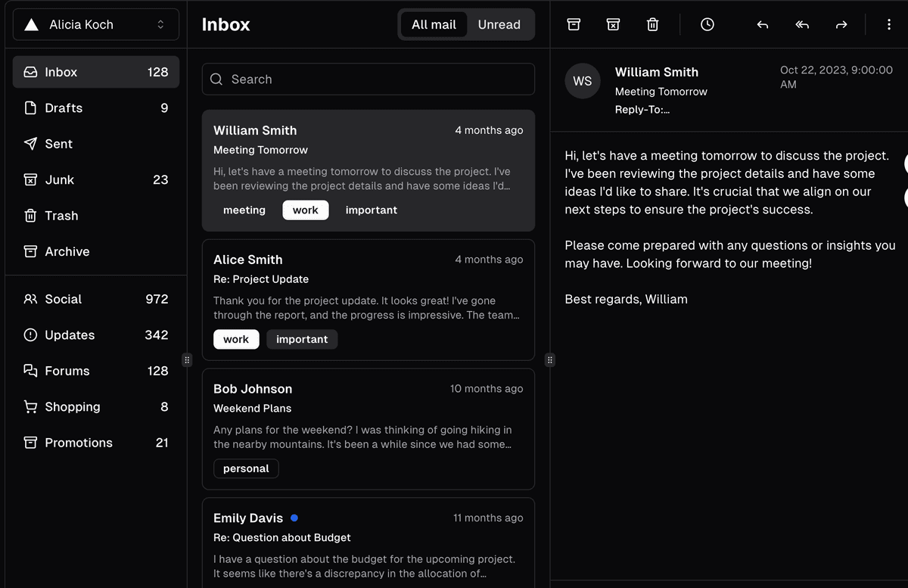This screenshot has height=588, width=908.
Task: Click the reading pane resize handle
Action: 550,359
